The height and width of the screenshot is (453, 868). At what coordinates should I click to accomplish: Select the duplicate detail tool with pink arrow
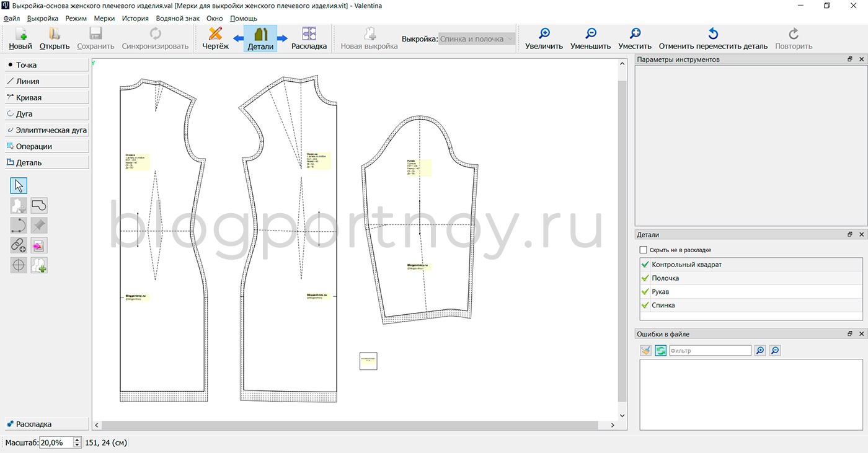(39, 245)
